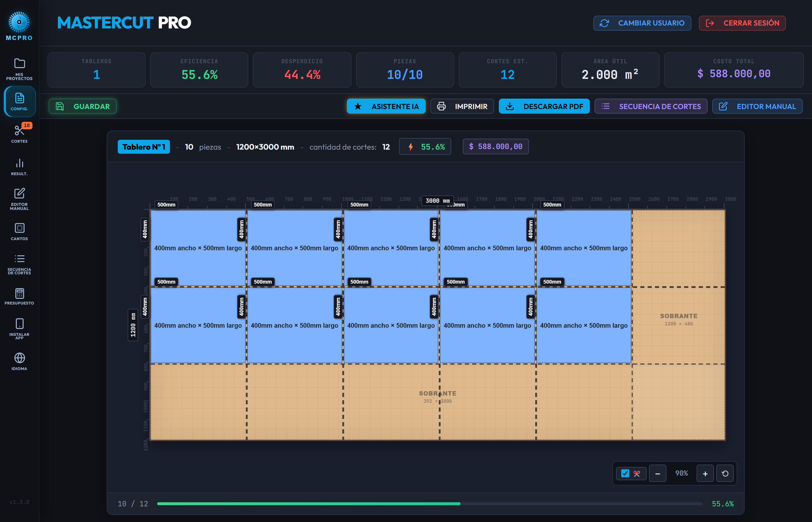812x522 pixels.
Task: Open Presupuesto calculator section
Action: tap(19, 296)
